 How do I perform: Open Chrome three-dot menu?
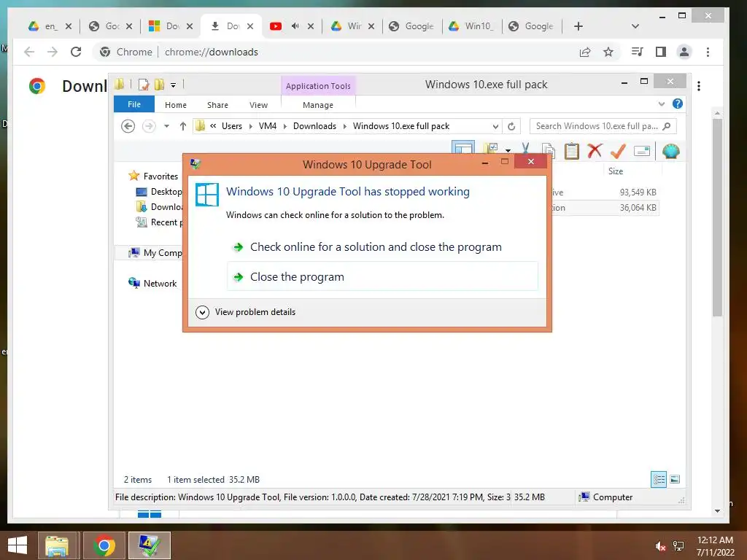tap(708, 52)
